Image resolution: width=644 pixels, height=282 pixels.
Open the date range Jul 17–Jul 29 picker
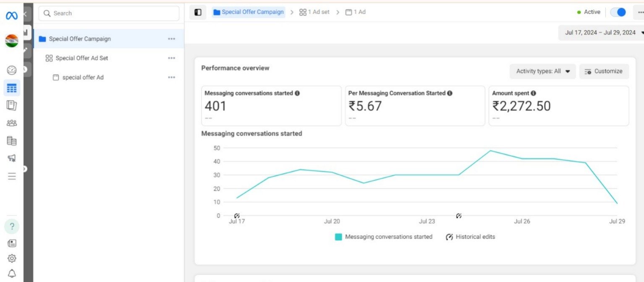tap(601, 33)
